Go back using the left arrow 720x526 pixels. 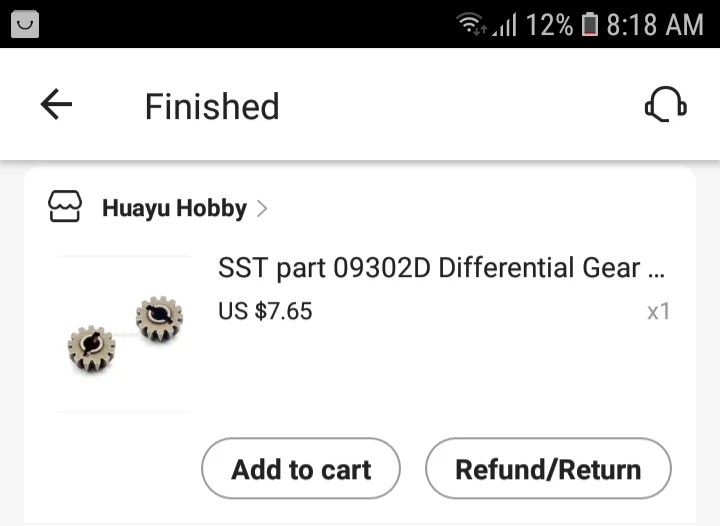tap(56, 105)
